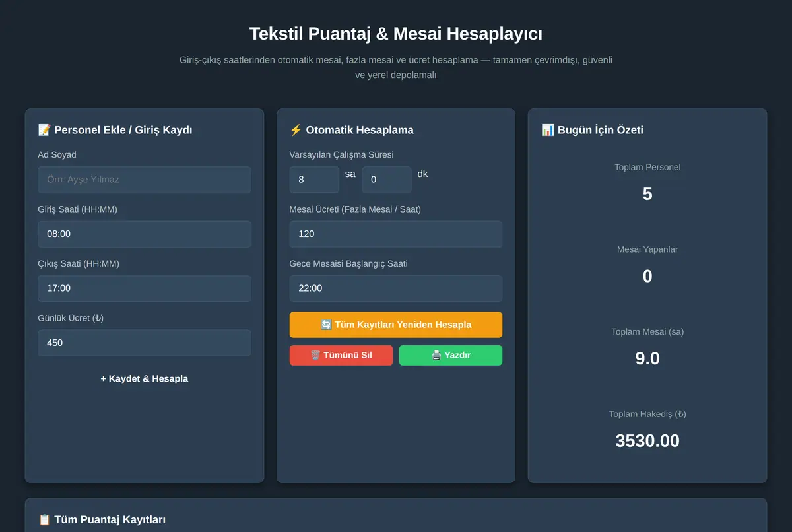792x532 pixels.
Task: Click the Ad Soyad name input field
Action: click(x=145, y=180)
